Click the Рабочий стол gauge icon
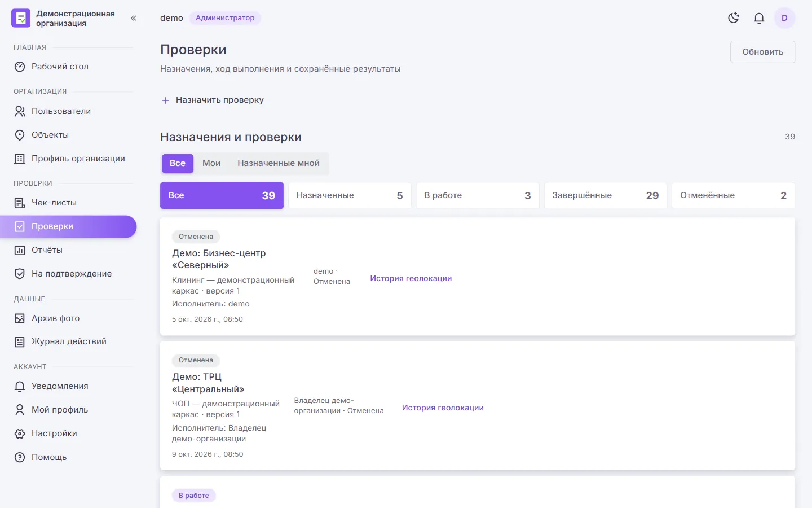This screenshot has width=812, height=508. (20, 67)
